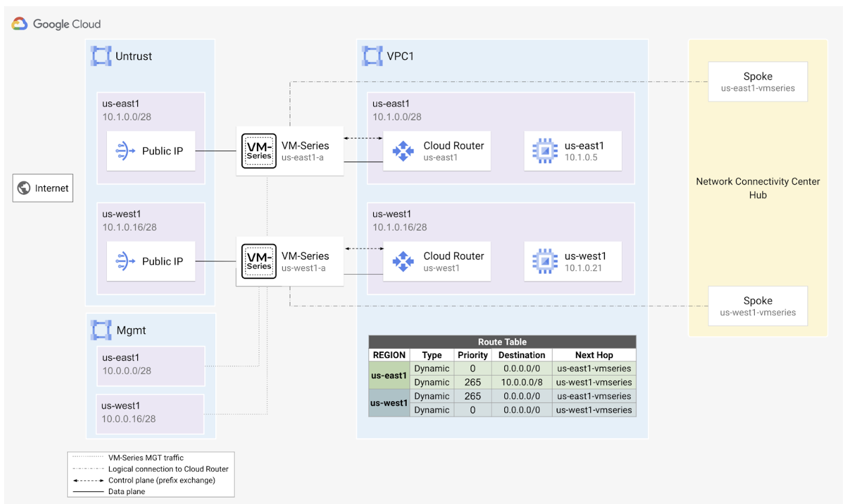Select the Network Connectivity Center Hub label
The width and height of the screenshot is (847, 504).
click(x=758, y=188)
